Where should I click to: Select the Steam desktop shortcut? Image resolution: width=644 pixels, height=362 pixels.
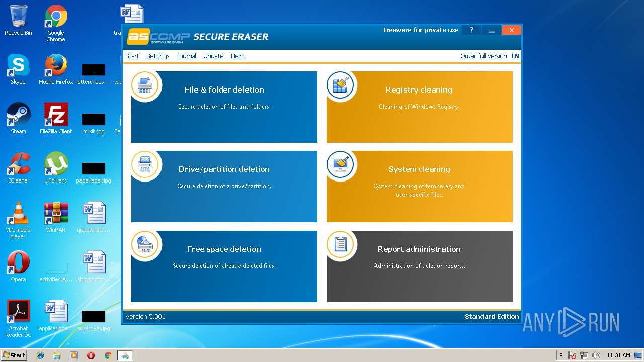click(x=18, y=119)
